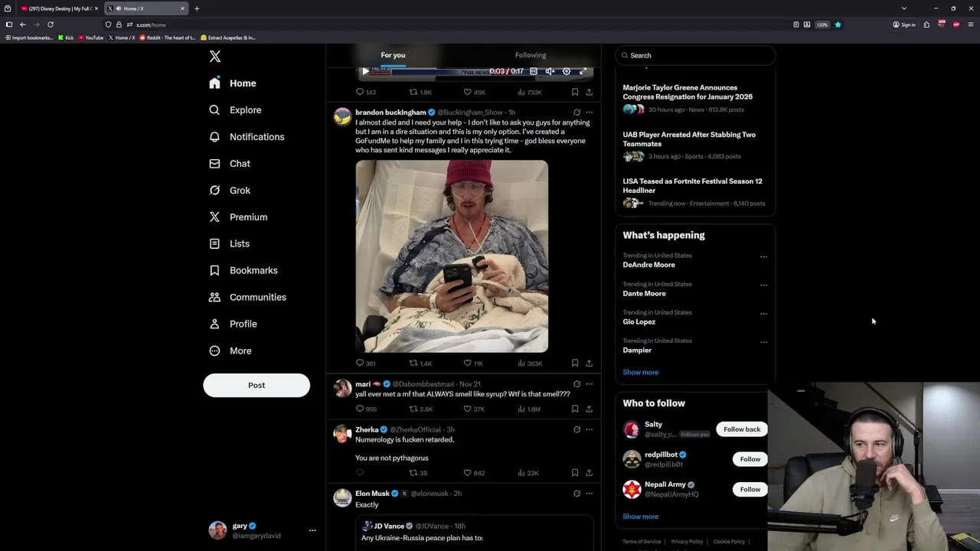Like Zherka's post with 842 likes

tap(474, 473)
